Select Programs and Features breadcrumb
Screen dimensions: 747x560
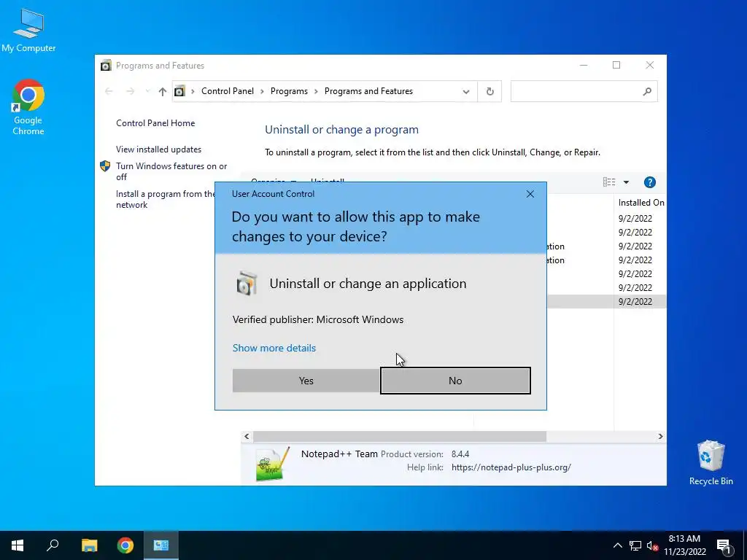[368, 91]
